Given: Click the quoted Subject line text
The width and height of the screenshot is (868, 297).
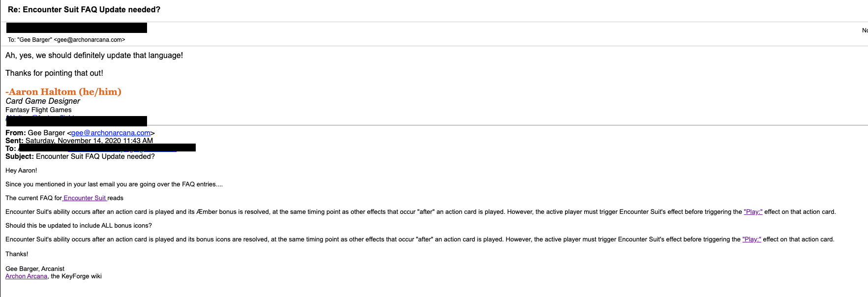Looking at the screenshot, I should (95, 156).
